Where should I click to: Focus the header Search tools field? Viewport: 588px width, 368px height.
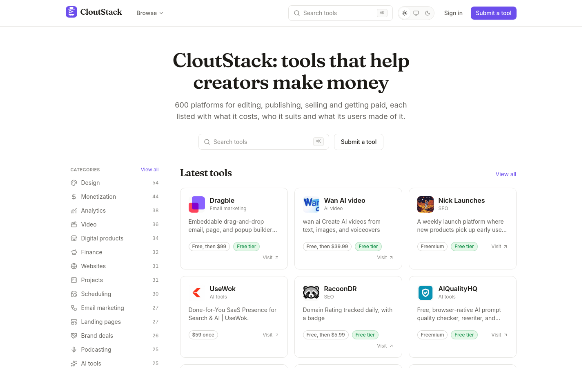click(341, 13)
